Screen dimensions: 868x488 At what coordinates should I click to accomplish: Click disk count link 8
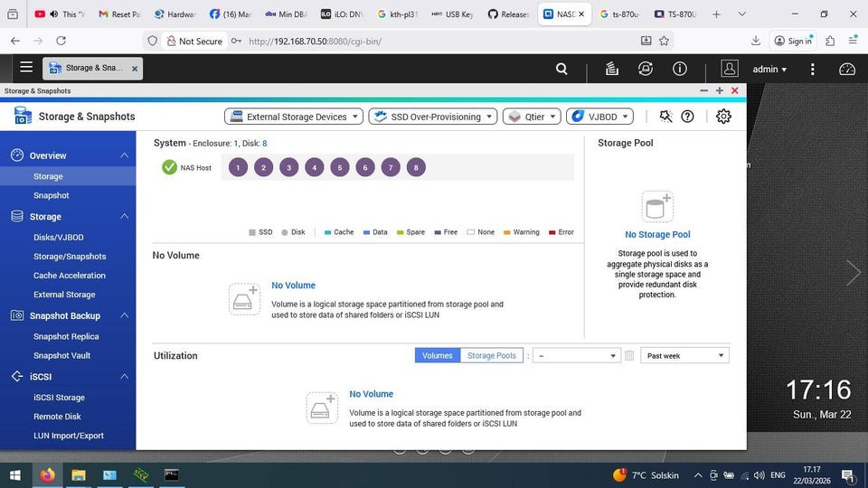tap(265, 144)
